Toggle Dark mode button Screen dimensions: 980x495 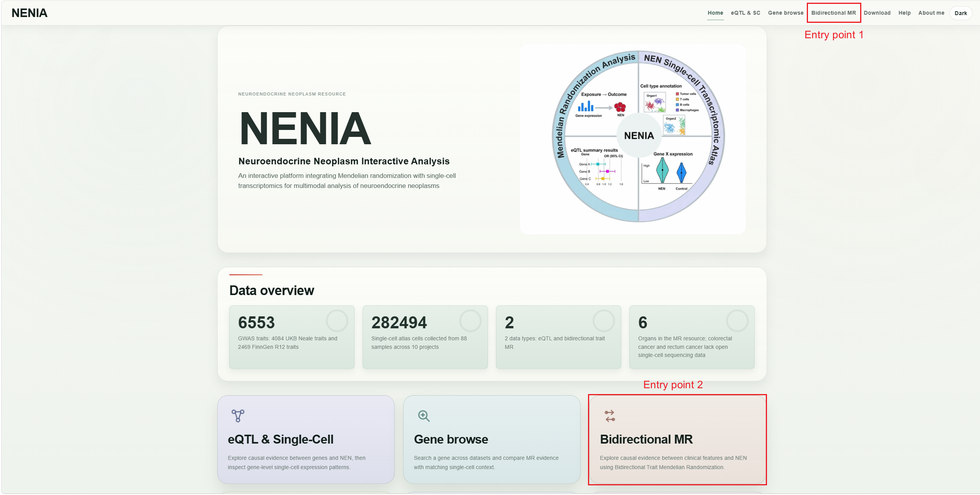[961, 13]
